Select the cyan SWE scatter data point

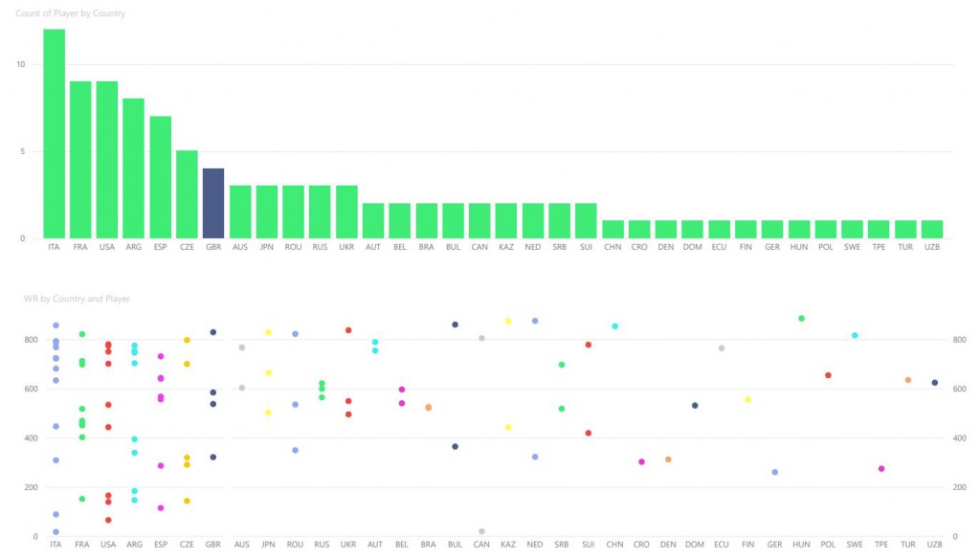tap(855, 335)
